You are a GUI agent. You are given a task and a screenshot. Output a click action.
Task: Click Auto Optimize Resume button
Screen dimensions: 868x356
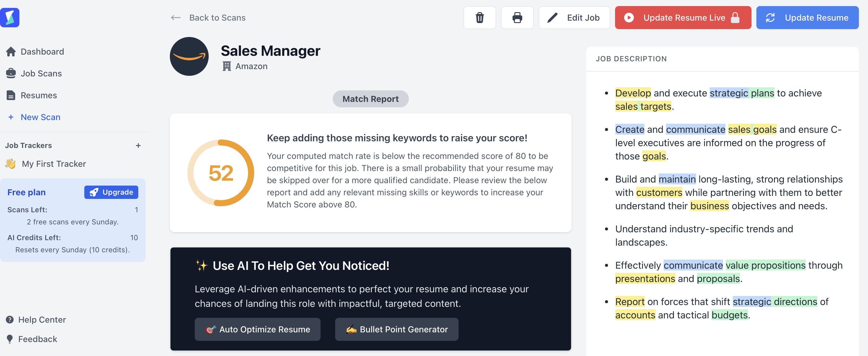pos(257,329)
